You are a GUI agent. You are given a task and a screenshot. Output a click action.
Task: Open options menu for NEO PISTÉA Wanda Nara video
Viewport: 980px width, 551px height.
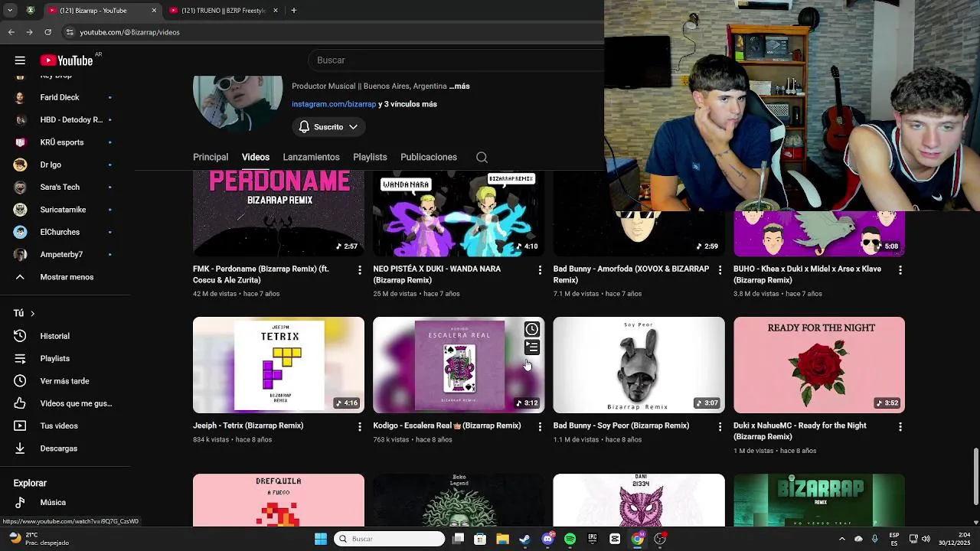(540, 270)
